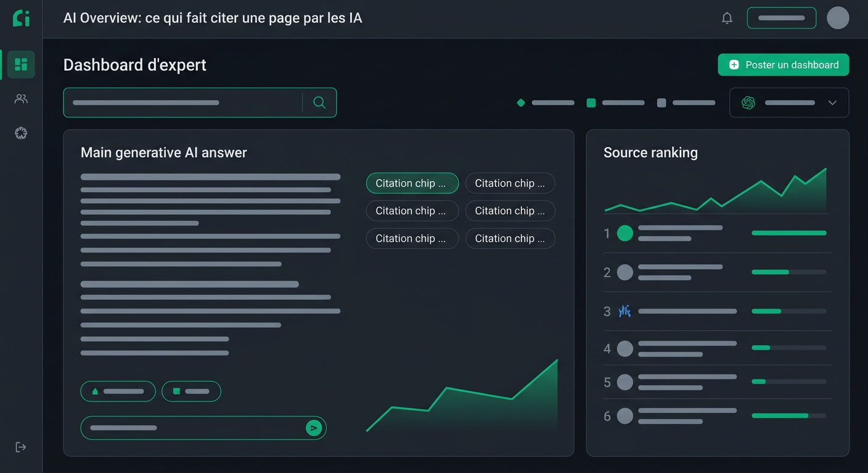Click the magnifier search icon
This screenshot has width=868, height=473.
click(x=319, y=102)
